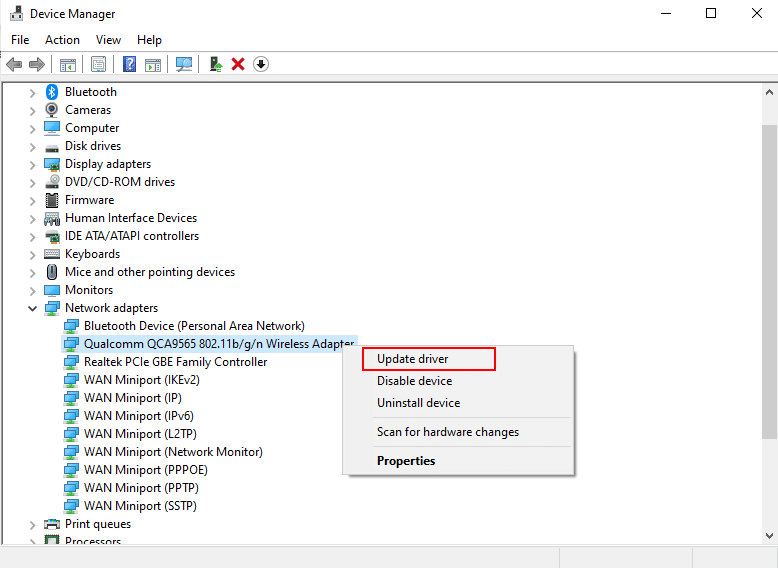Click Show/Hide Console Tree toolbar icon
The height and width of the screenshot is (568, 778).
pyautogui.click(x=67, y=64)
